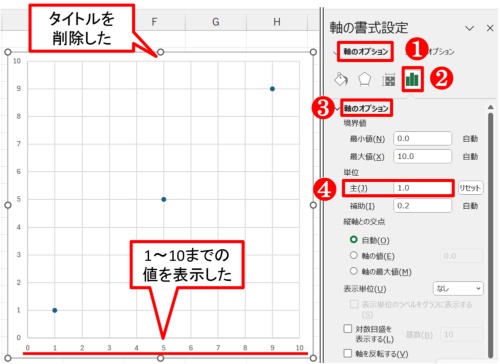Open the 表示単位(U) dropdown
This screenshot has width=500, height=364.
[458, 289]
